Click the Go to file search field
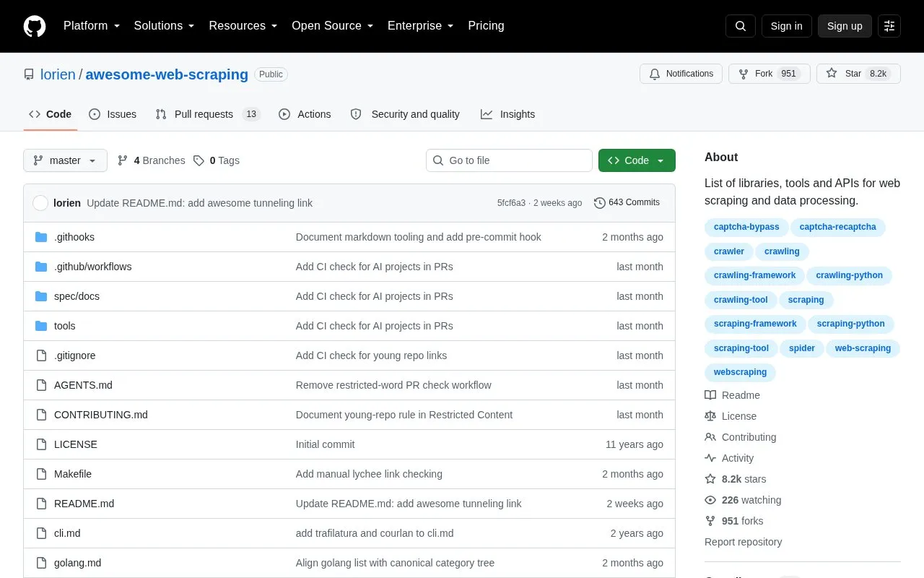Viewport: 924px width, 578px height. 509,160
